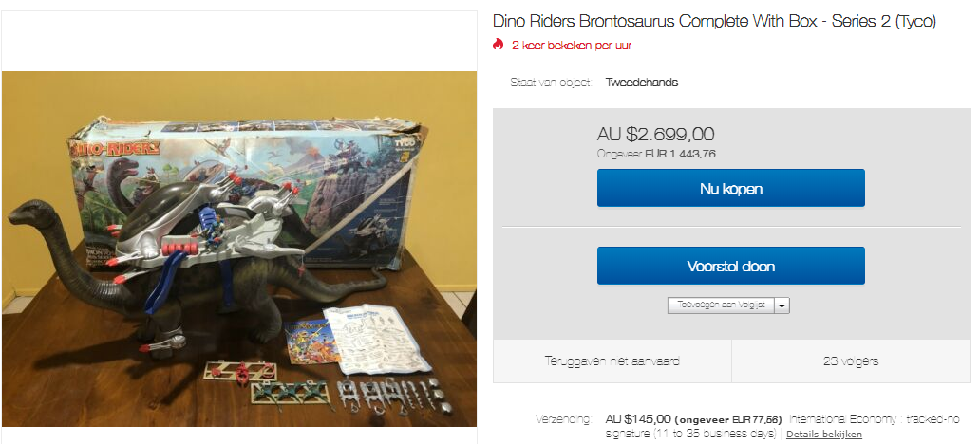This screenshot has width=980, height=444.
Task: Click the Staat van object label
Action: click(x=551, y=83)
